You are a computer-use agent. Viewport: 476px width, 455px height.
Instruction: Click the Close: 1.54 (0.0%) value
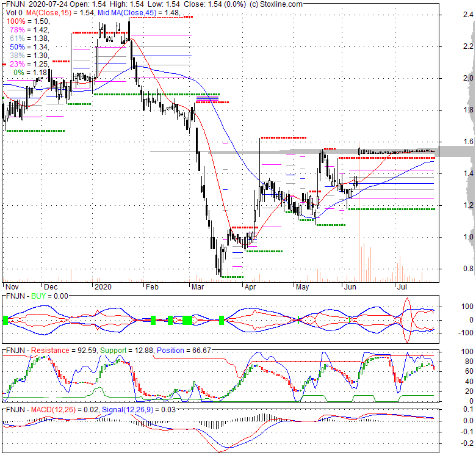pos(214,4)
